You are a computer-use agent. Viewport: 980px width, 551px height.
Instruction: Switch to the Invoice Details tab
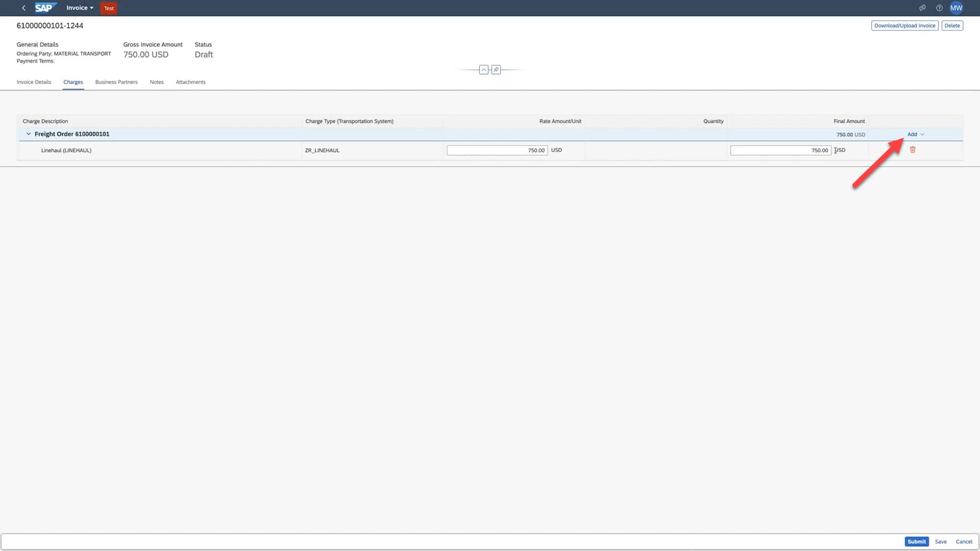click(34, 82)
